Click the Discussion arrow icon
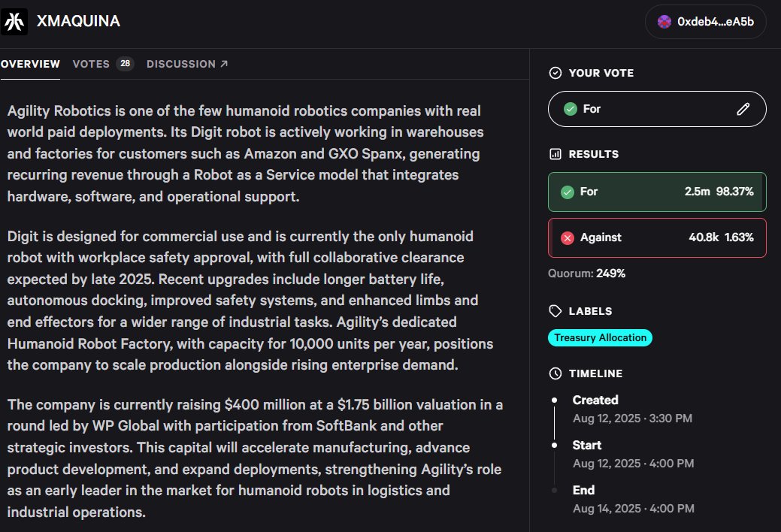This screenshot has height=532, width=781. (x=224, y=64)
